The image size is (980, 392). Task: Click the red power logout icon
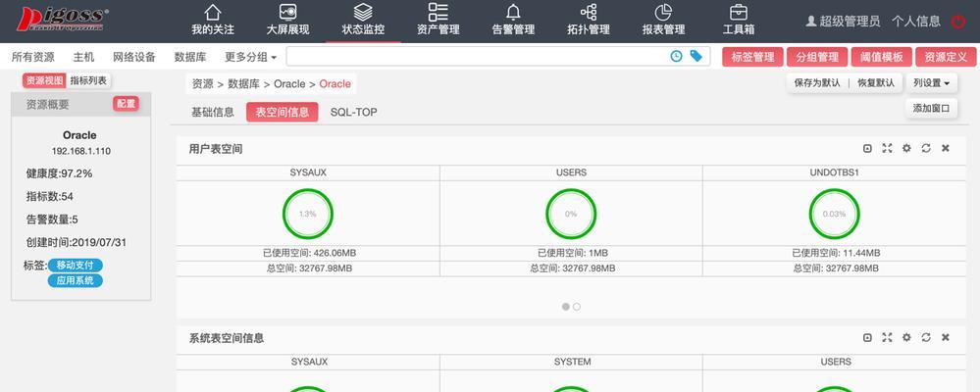pyautogui.click(x=958, y=22)
